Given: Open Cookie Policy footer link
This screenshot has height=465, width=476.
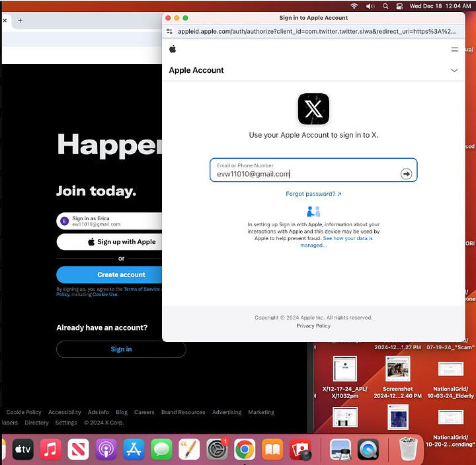Looking at the screenshot, I should [x=24, y=412].
